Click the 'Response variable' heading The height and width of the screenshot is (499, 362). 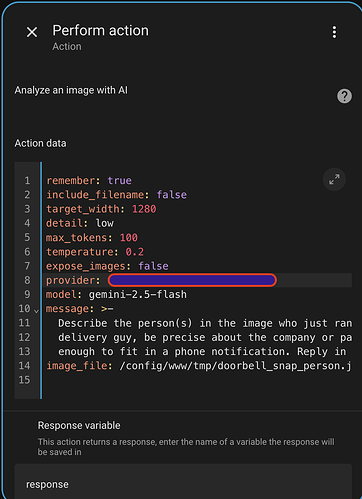(79, 425)
